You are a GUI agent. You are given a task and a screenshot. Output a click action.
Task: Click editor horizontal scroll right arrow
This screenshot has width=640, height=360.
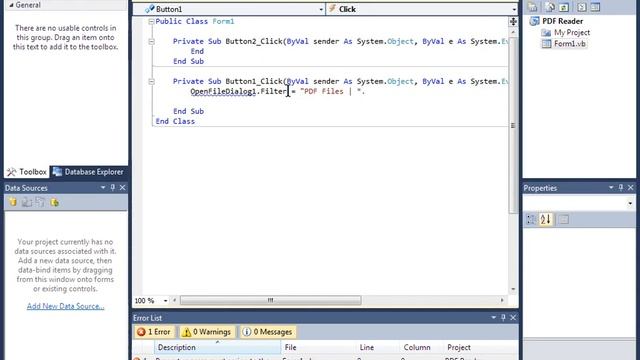pos(502,300)
